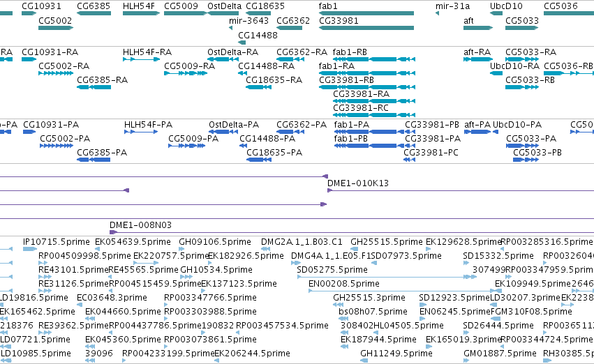Click the CG5002-PA protein label
The image size is (594, 364).
pos(65,139)
